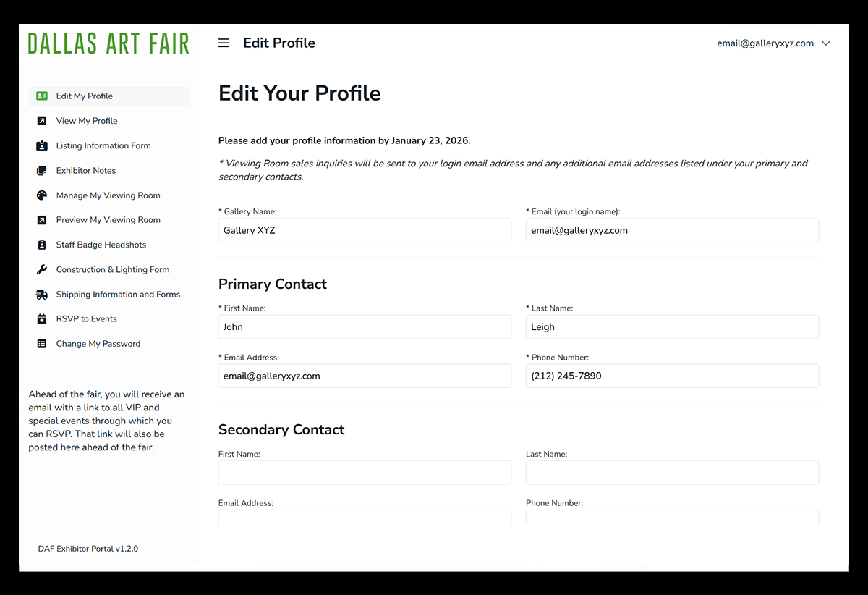
Task: Focus the Primary Contact Phone Number field
Action: pos(671,375)
